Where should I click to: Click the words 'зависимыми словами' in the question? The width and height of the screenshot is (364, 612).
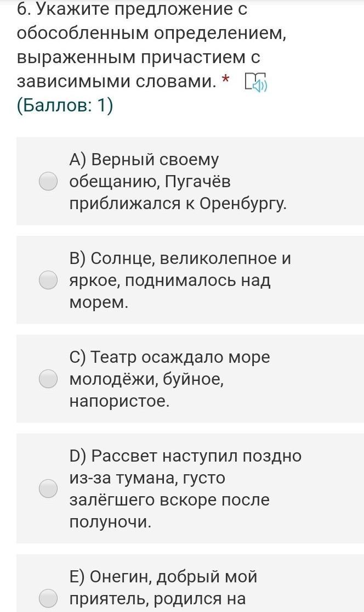click(x=116, y=81)
